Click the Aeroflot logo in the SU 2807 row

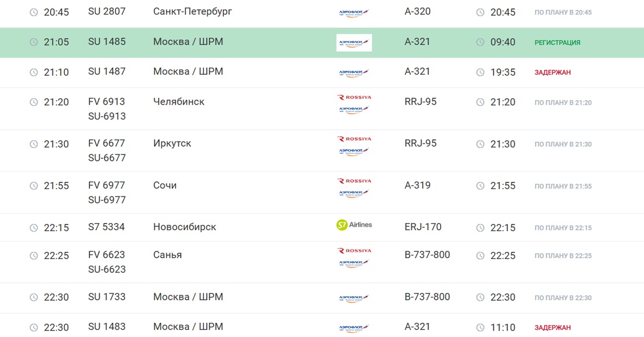pos(354,13)
